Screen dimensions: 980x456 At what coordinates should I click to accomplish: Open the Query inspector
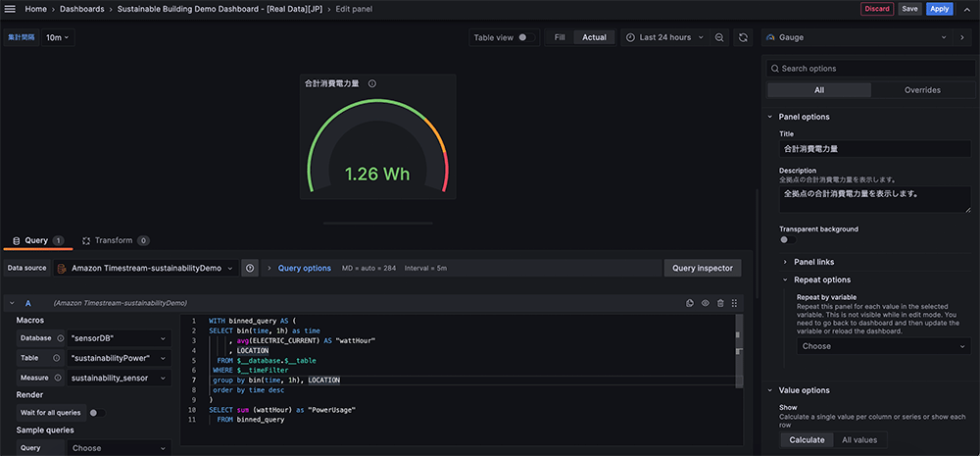703,268
